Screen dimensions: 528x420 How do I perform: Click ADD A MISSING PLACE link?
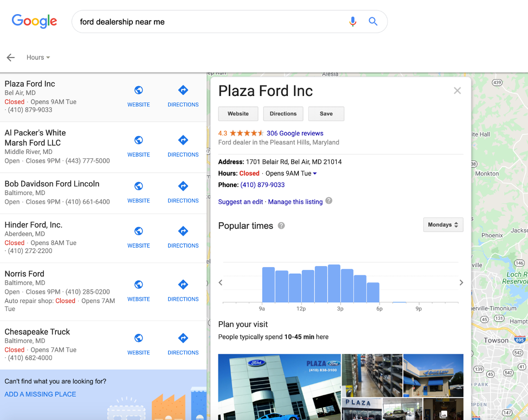coord(40,395)
